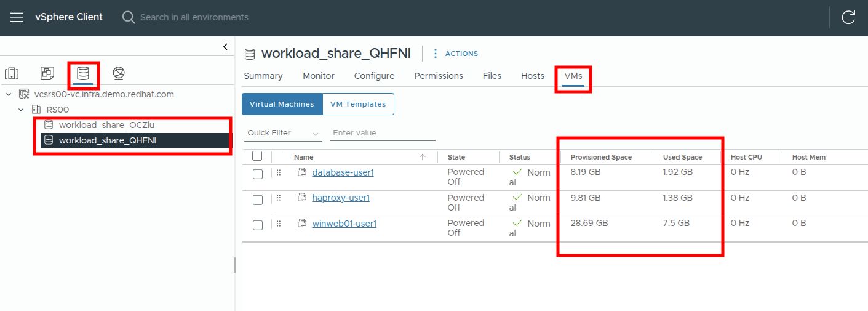
Task: Switch to VMs and Templates inventory view
Action: [47, 74]
